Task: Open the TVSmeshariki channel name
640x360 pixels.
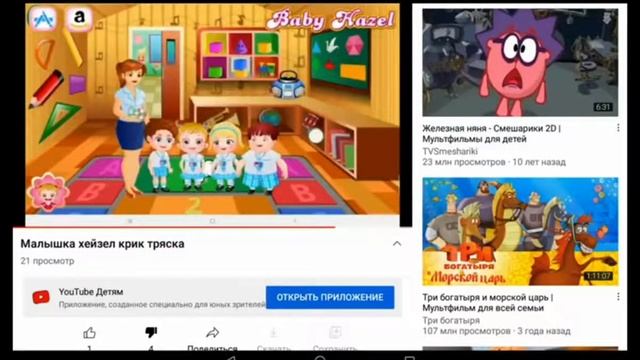Action: click(x=450, y=151)
